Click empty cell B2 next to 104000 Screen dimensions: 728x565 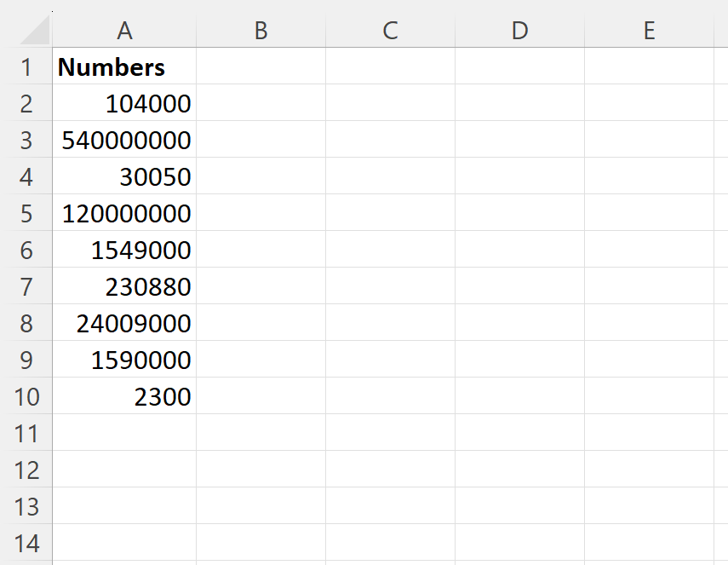(x=260, y=103)
